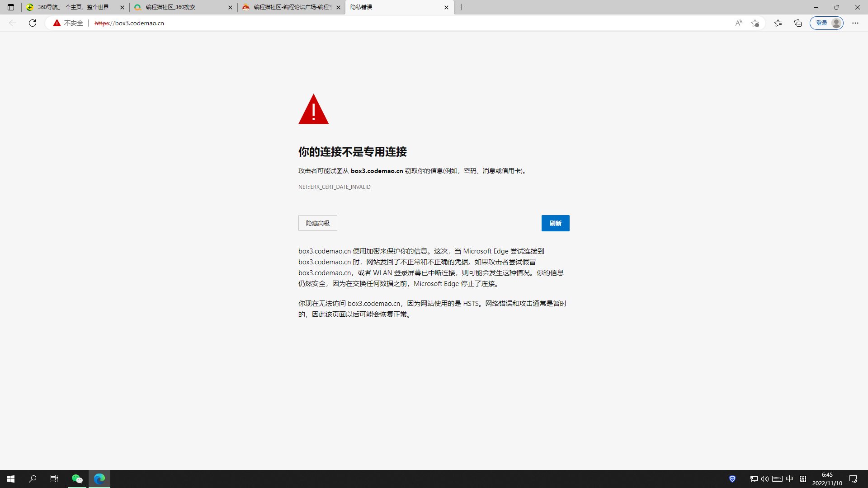The height and width of the screenshot is (488, 868).
Task: Close the Edge browser window
Action: pos(858,7)
